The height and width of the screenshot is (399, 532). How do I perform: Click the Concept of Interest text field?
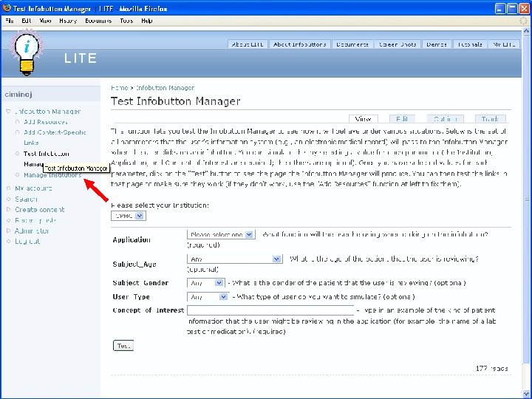270,310
